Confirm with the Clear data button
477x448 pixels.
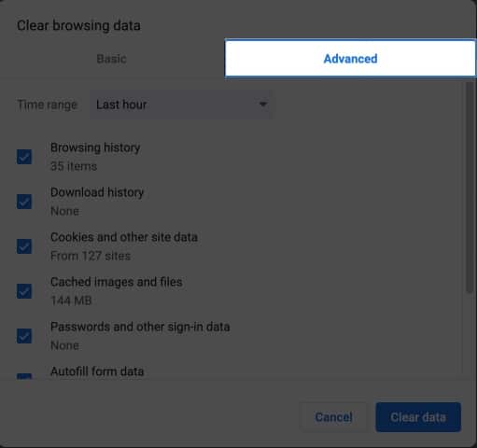[418, 417]
